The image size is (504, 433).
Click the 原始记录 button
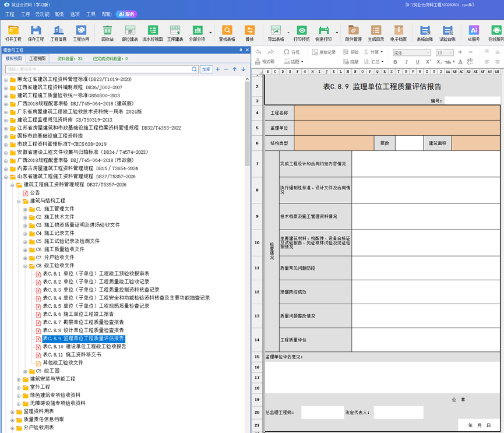(324, 52)
